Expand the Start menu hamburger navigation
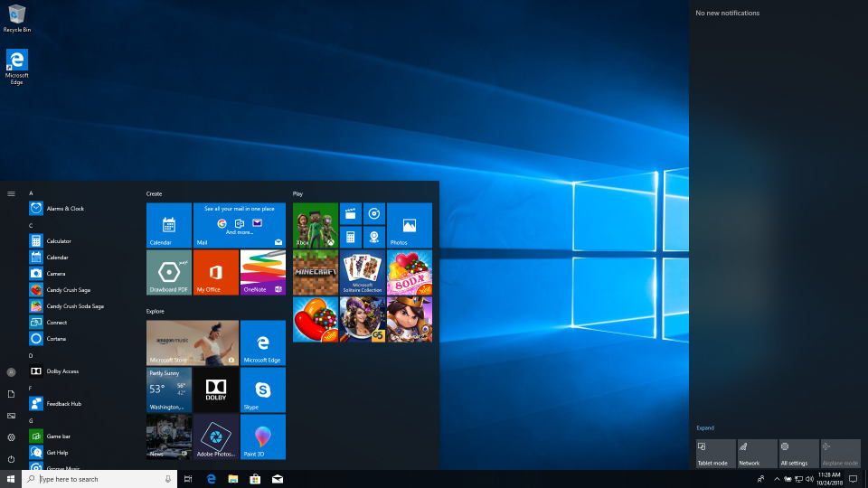868x488 pixels. click(x=11, y=193)
